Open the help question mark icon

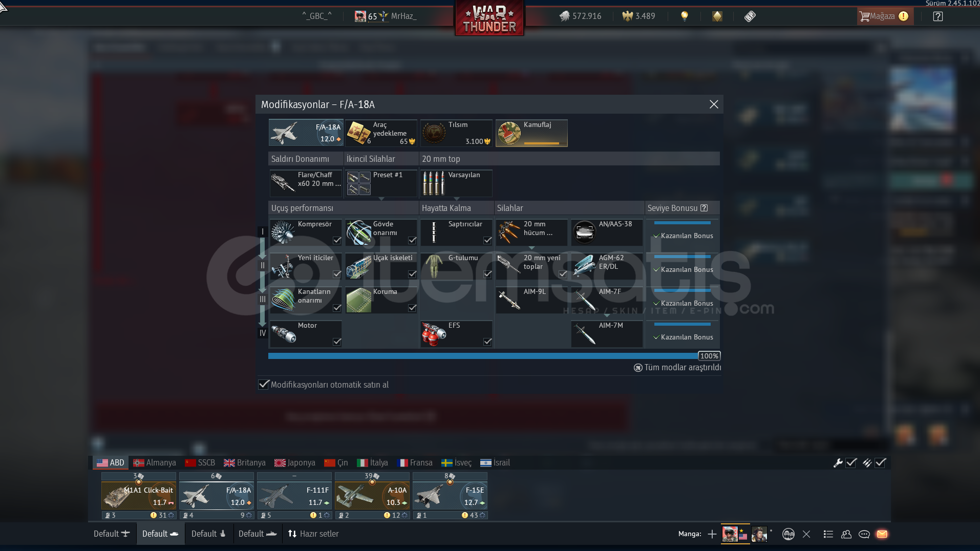point(938,16)
